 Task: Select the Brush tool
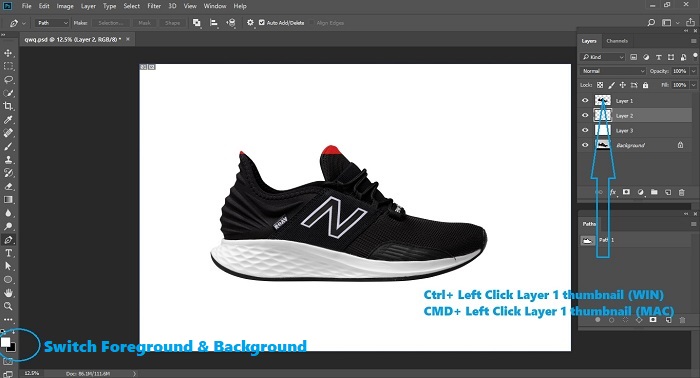(8, 146)
